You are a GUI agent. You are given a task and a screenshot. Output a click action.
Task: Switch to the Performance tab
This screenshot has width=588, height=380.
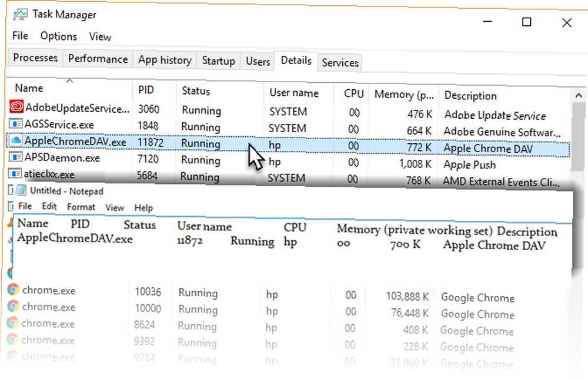pos(98,59)
